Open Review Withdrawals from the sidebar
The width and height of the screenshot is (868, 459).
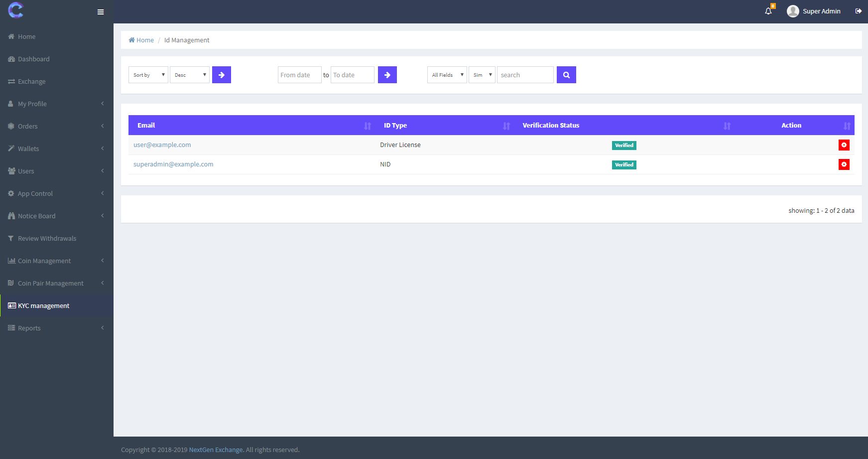point(57,238)
